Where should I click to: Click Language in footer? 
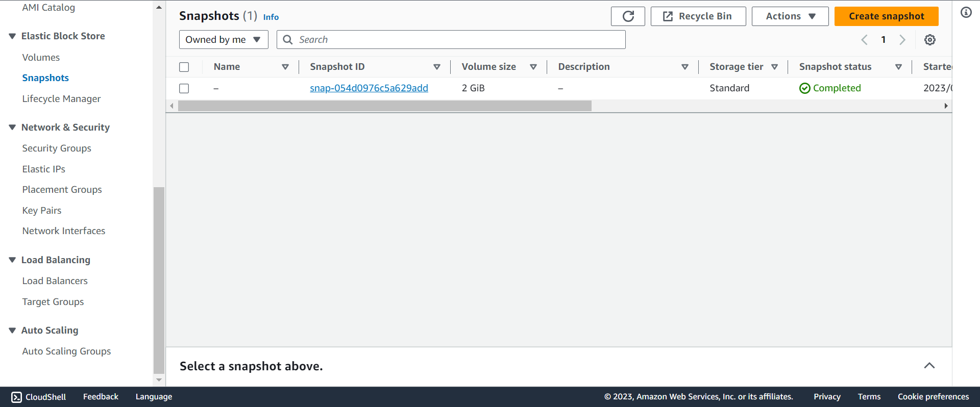pos(154,397)
